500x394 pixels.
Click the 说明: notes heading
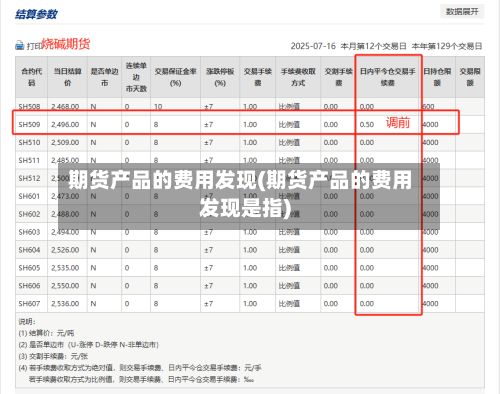[27, 322]
